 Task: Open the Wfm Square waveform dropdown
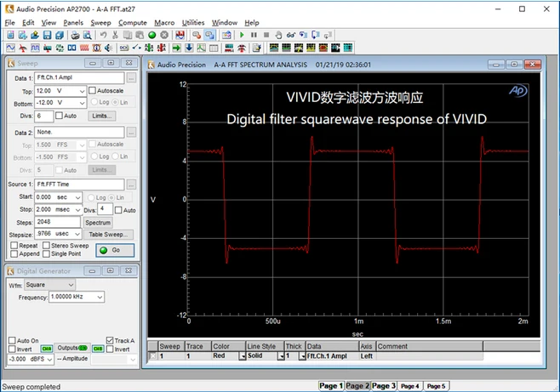[71, 285]
